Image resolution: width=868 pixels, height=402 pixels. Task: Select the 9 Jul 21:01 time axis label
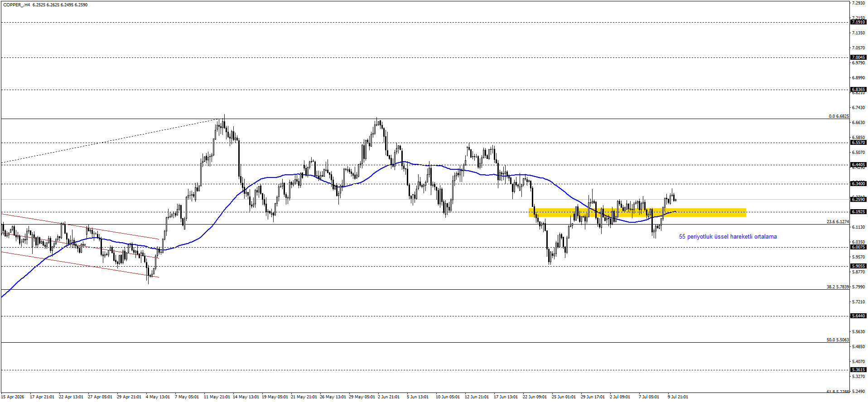coord(678,397)
